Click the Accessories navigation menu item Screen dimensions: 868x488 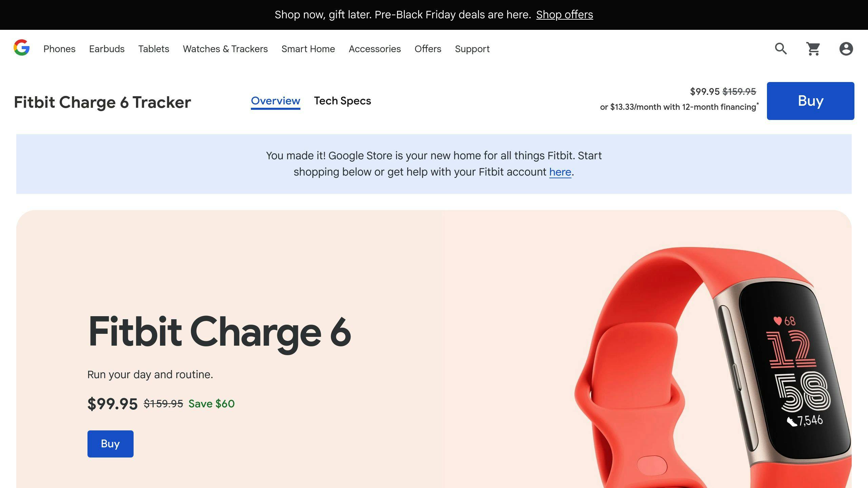[374, 49]
